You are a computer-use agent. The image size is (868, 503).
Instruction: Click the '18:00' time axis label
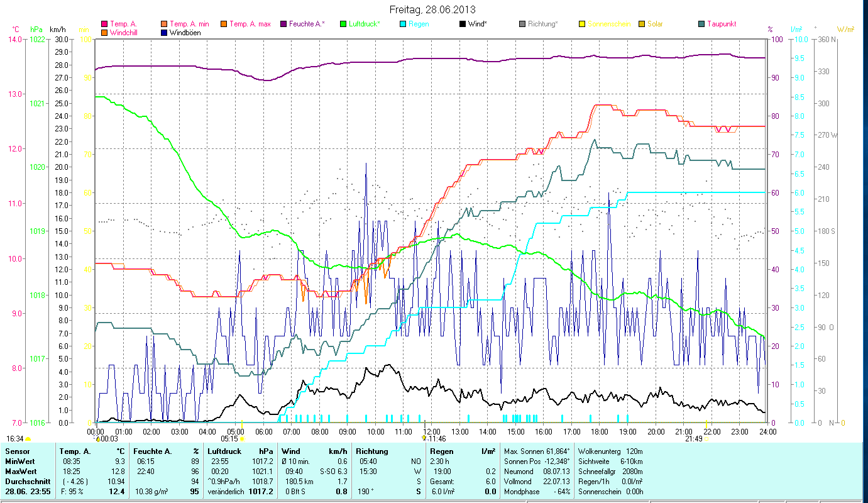point(600,432)
